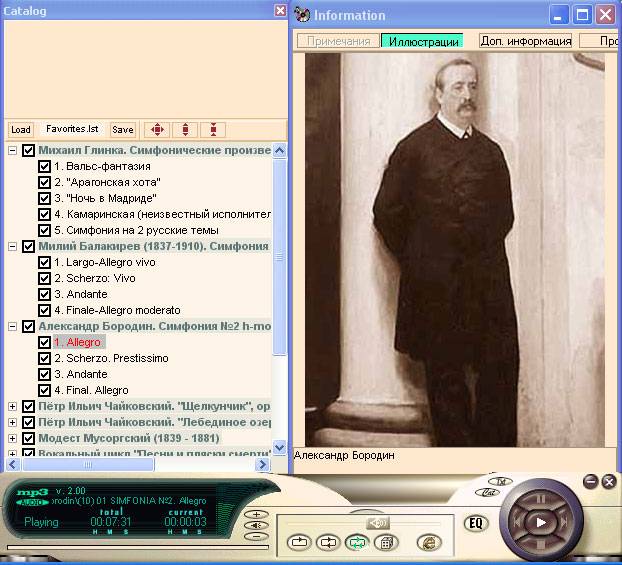
Task: Click the Save button in the catalog
Action: [x=122, y=129]
